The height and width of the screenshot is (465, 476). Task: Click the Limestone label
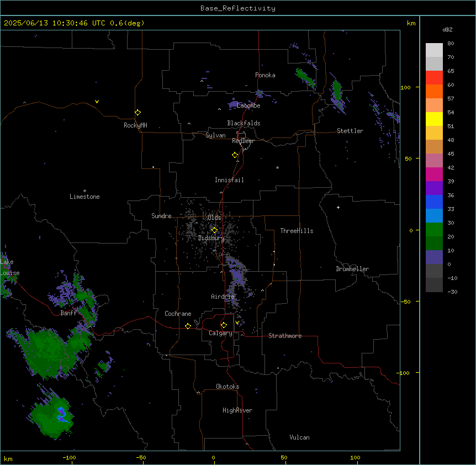click(84, 197)
